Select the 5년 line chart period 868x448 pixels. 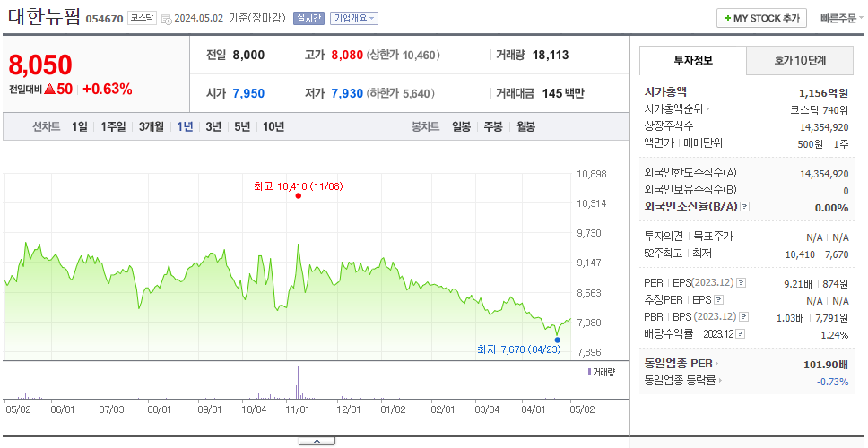[x=242, y=126]
